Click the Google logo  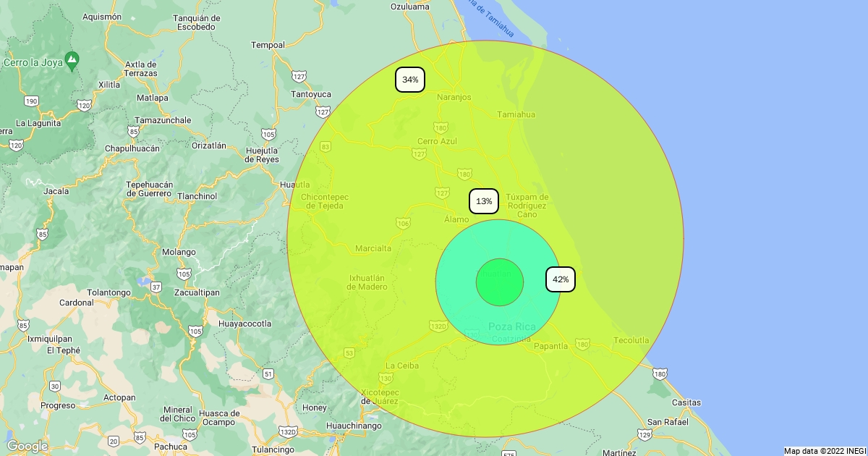tap(27, 446)
